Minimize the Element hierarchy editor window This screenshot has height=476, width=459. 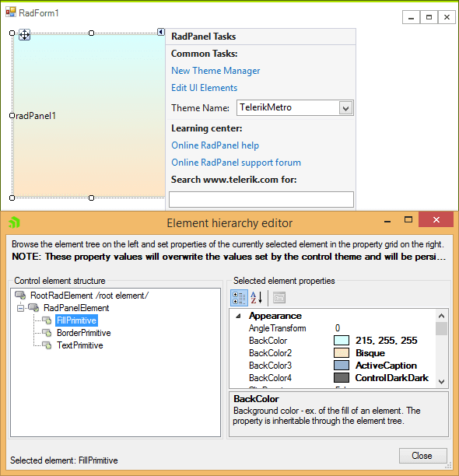click(387, 221)
